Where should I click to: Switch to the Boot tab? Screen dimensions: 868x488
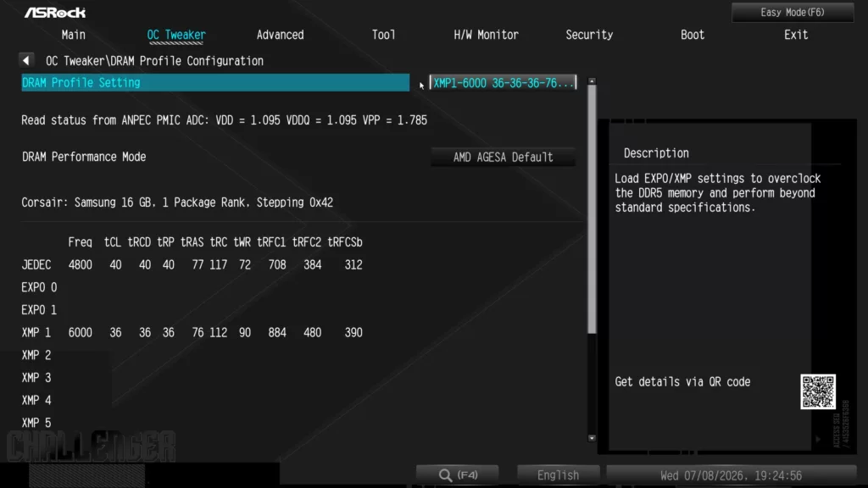[693, 35]
